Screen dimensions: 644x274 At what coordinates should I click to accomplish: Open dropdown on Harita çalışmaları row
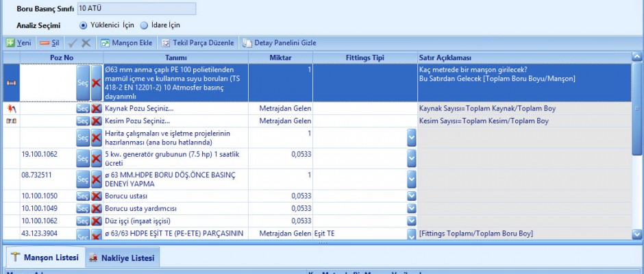[x=411, y=137]
